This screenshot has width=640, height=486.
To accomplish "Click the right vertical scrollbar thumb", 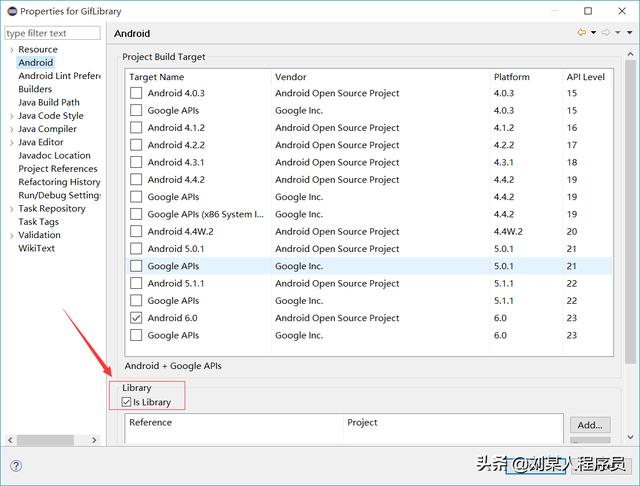I will 630,212.
